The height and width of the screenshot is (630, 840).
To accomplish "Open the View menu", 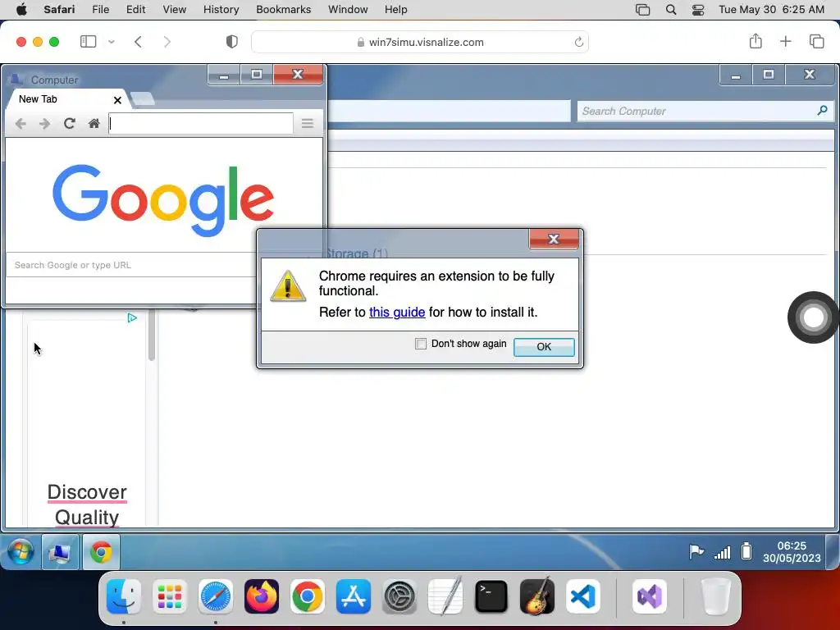I will [174, 10].
